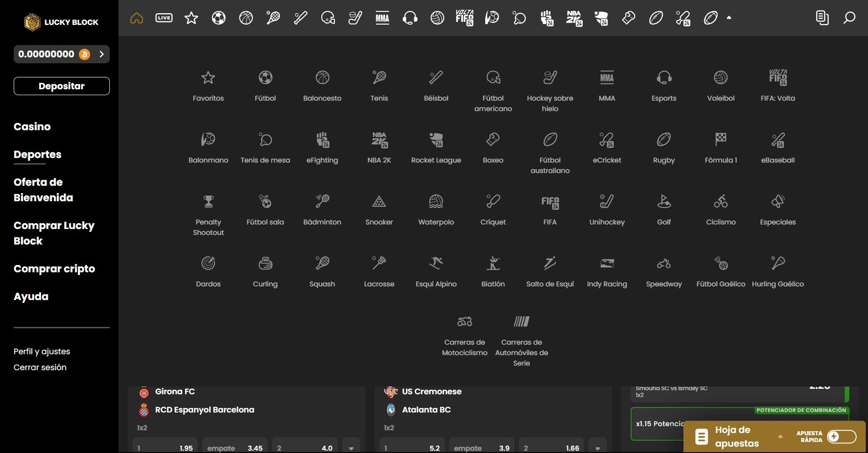Image resolution: width=868 pixels, height=453 pixels.
Task: Choose Curling category
Action: pos(265,272)
